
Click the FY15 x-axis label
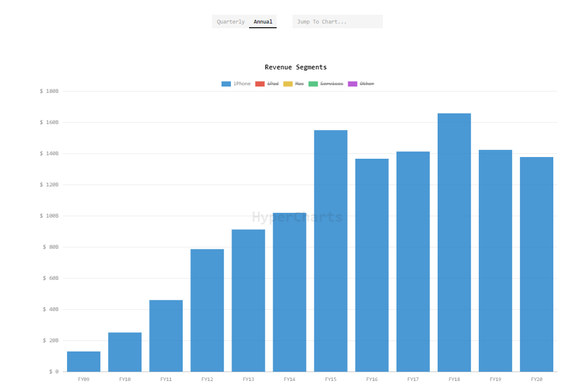pos(331,379)
